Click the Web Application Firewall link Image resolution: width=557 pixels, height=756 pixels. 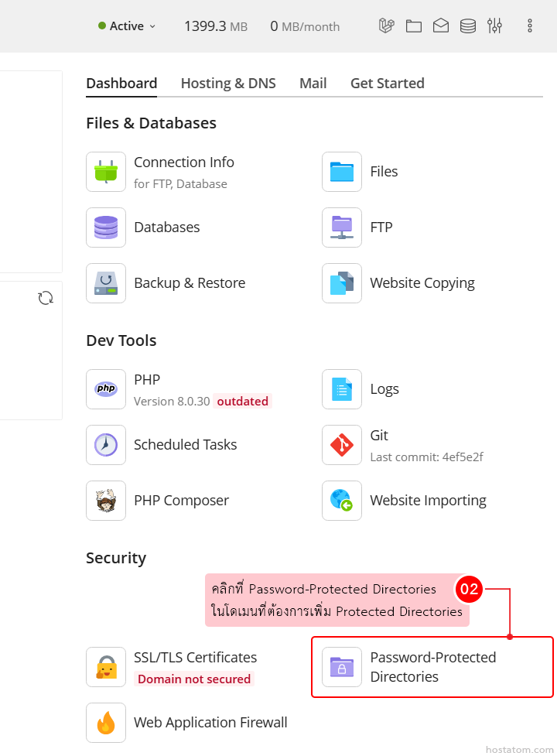point(210,723)
